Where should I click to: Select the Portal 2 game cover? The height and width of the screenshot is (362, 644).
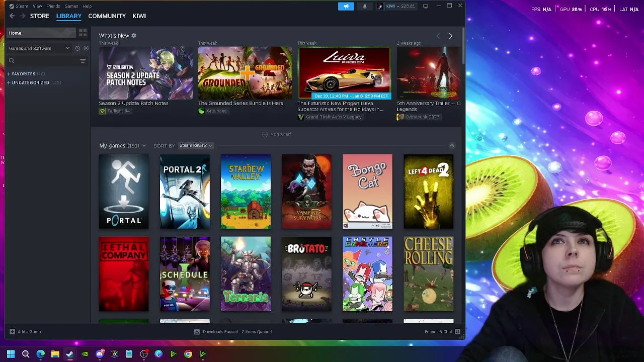coord(185,192)
